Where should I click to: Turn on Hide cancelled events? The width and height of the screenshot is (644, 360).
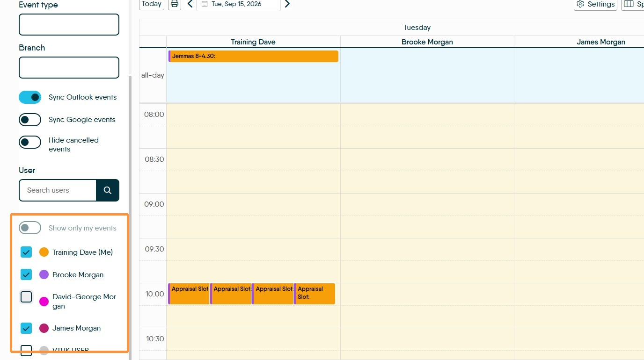click(30, 142)
